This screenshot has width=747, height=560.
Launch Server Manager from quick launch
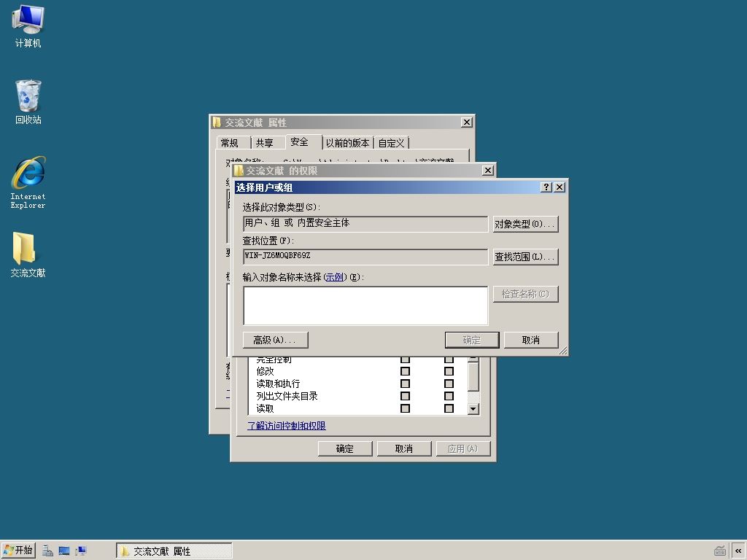47,551
